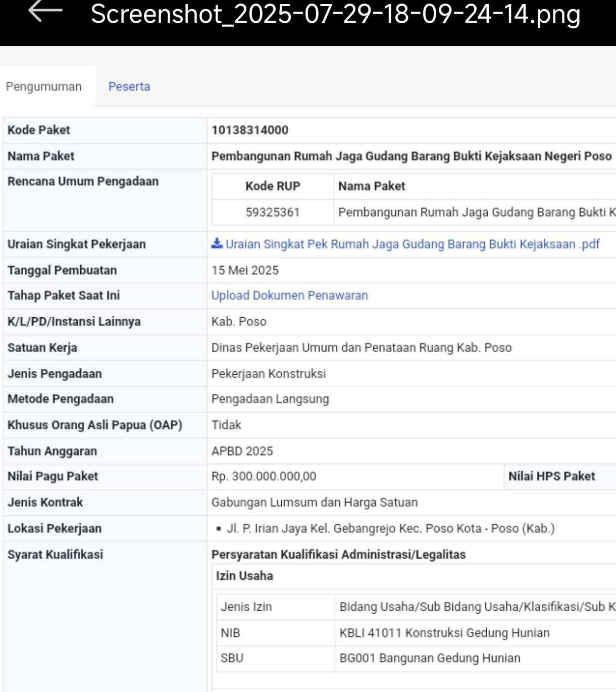Click the Tahap Paket Saat Ini label
This screenshot has width=616, height=692.
coord(64,295)
